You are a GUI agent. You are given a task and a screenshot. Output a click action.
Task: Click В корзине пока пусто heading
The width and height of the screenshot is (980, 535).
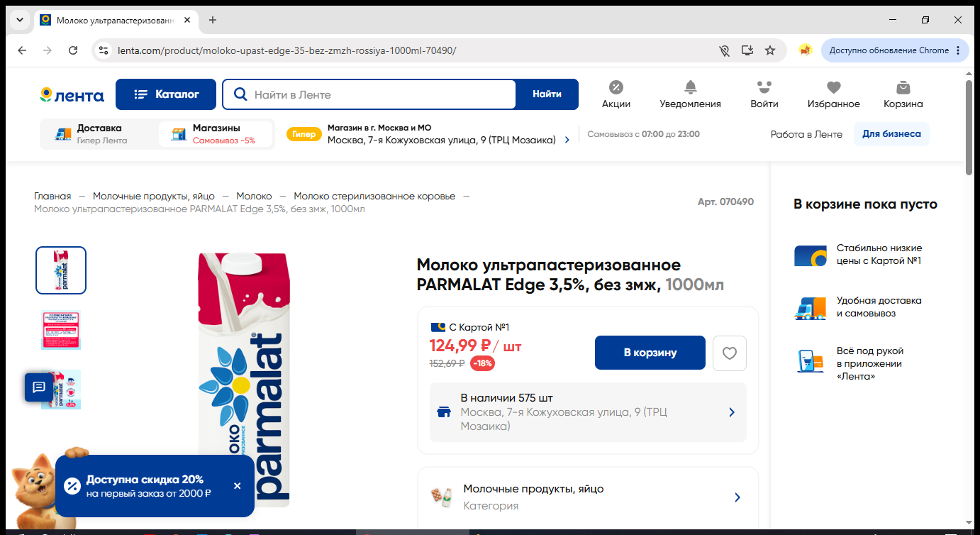pyautogui.click(x=865, y=204)
